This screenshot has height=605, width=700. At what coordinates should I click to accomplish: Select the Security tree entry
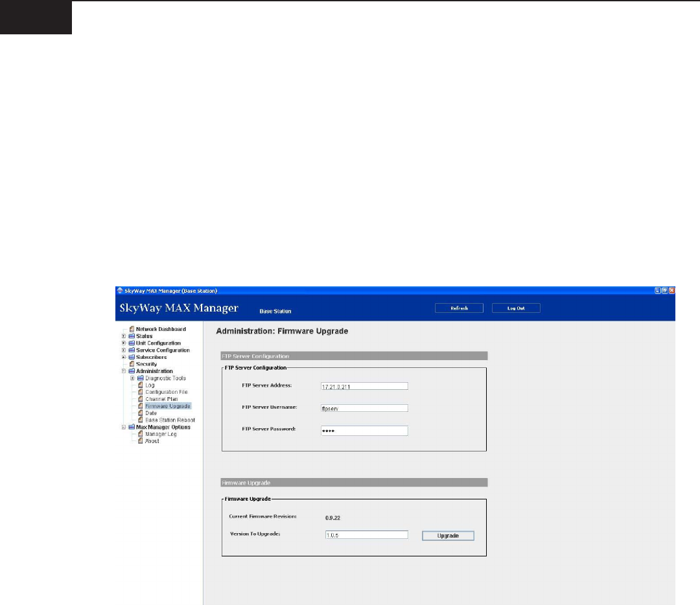coord(146,364)
